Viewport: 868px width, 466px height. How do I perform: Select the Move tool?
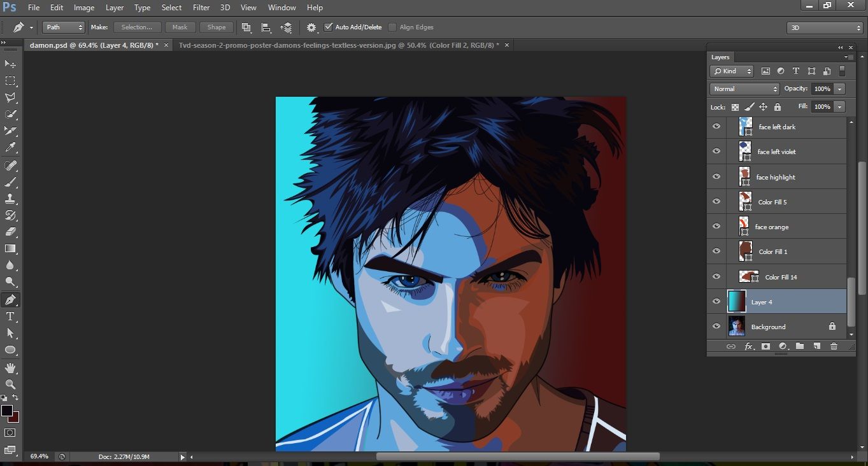10,64
